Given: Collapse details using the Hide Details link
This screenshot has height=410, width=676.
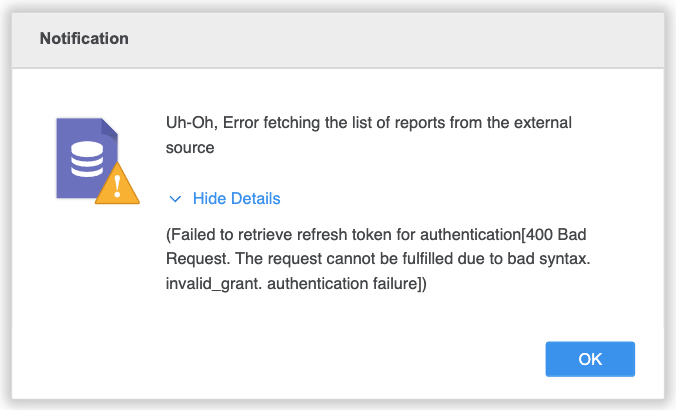Looking at the screenshot, I should coord(236,199).
